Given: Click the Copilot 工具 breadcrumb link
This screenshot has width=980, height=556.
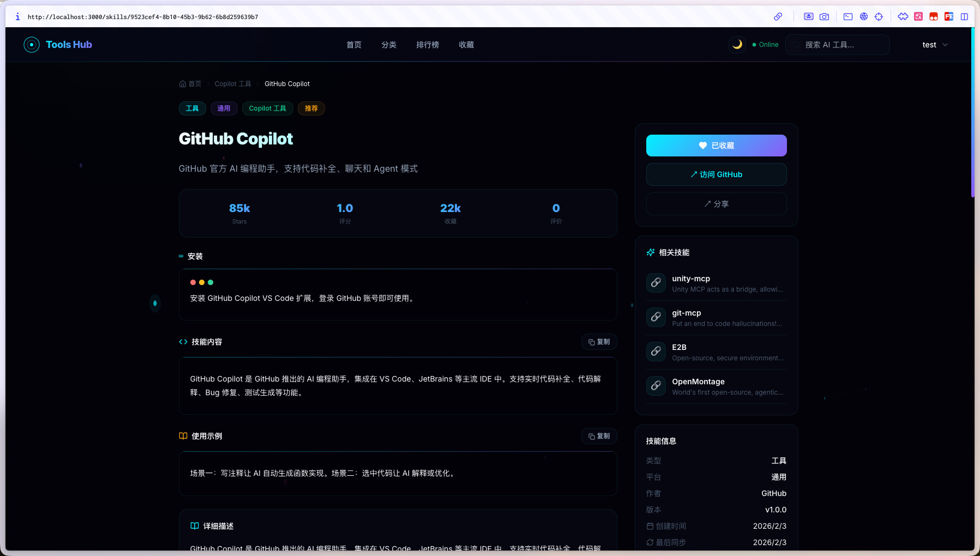Looking at the screenshot, I should pos(233,84).
